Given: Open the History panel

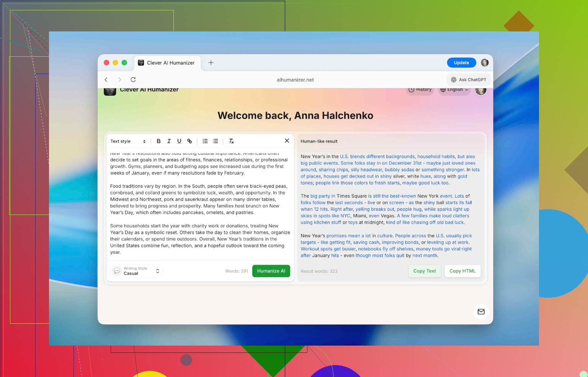Looking at the screenshot, I should (x=420, y=90).
